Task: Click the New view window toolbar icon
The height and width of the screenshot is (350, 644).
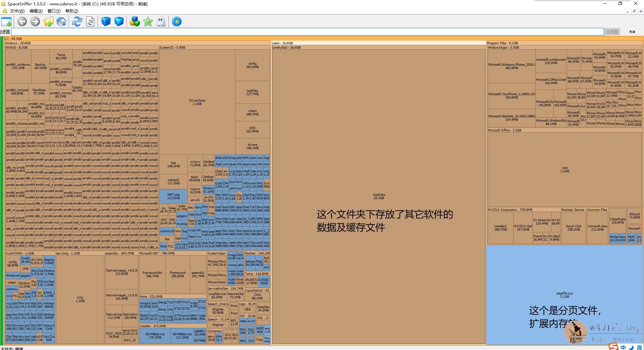Action: (6, 22)
